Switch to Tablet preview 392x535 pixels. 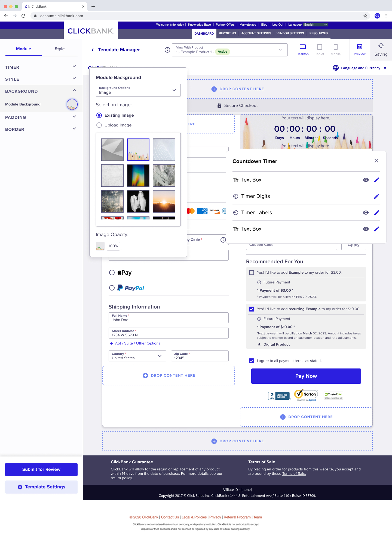[x=320, y=50]
